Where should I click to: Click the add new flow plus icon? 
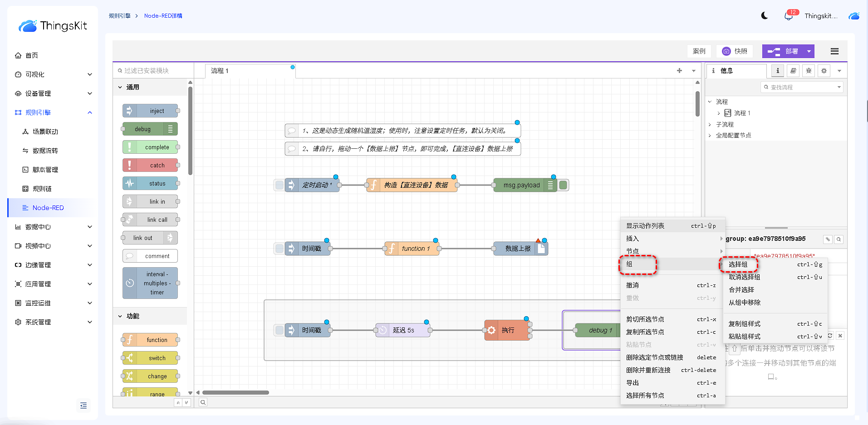[679, 71]
